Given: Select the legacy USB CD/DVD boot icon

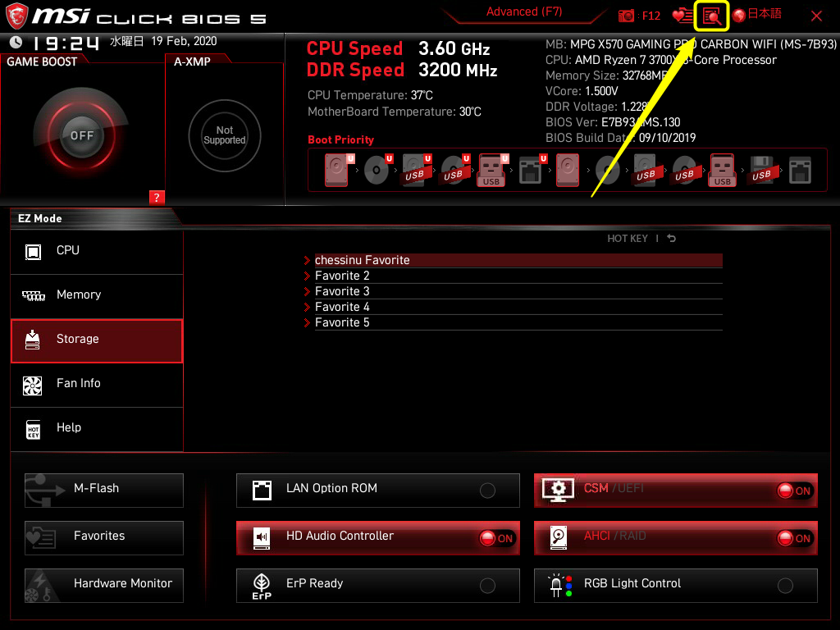Looking at the screenshot, I should coord(685,171).
